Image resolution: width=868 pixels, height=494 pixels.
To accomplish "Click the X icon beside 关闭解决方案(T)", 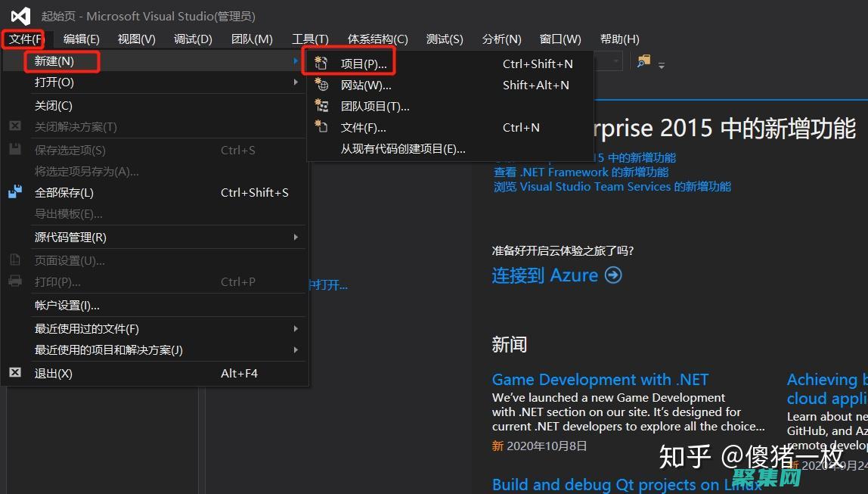I will click(x=15, y=126).
